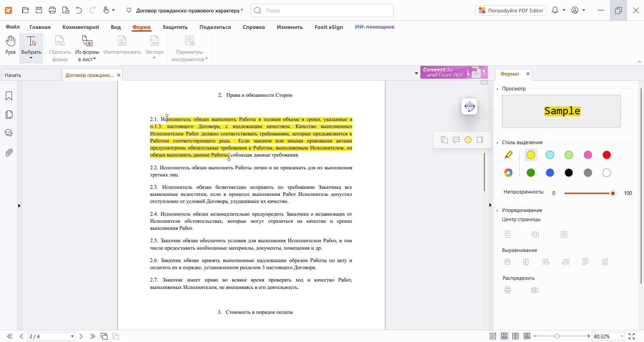Switch to Главная ribbon tab
Screen dimensions: 644x342
click(40, 27)
